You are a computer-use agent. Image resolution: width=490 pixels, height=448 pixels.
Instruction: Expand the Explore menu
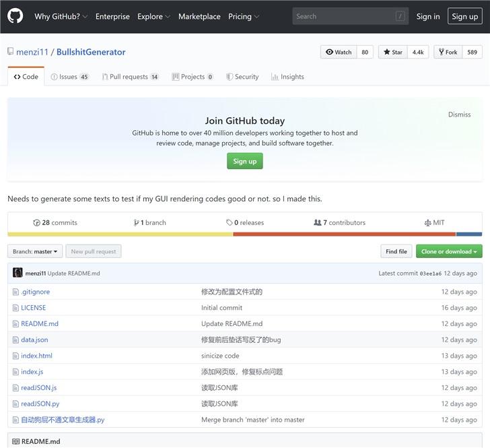153,17
